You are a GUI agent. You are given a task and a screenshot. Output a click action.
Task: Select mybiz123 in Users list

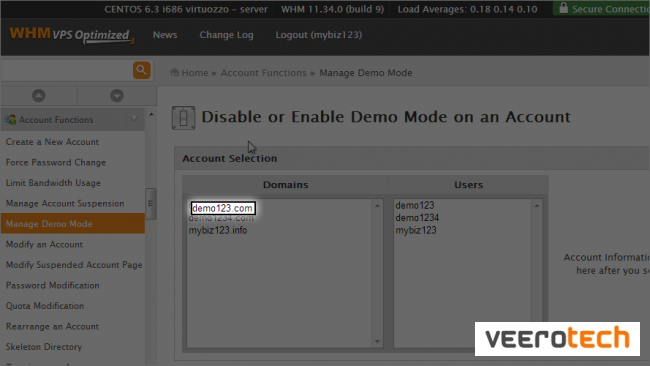[x=416, y=230]
